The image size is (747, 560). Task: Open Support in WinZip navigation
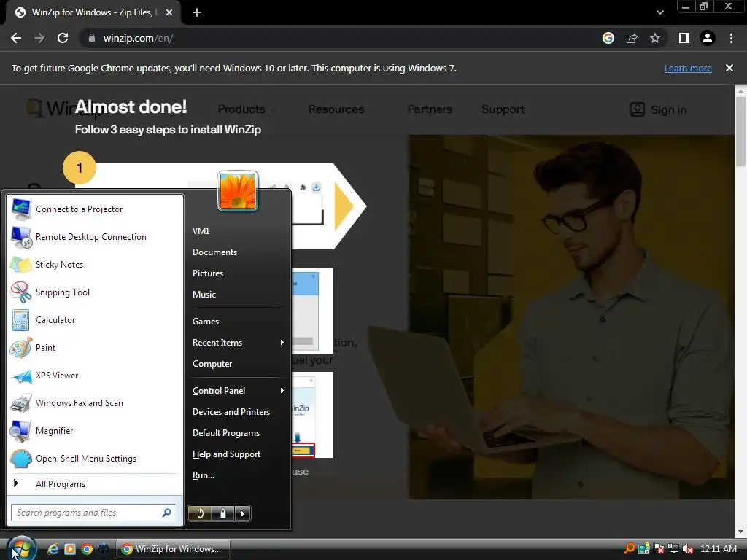click(x=503, y=109)
